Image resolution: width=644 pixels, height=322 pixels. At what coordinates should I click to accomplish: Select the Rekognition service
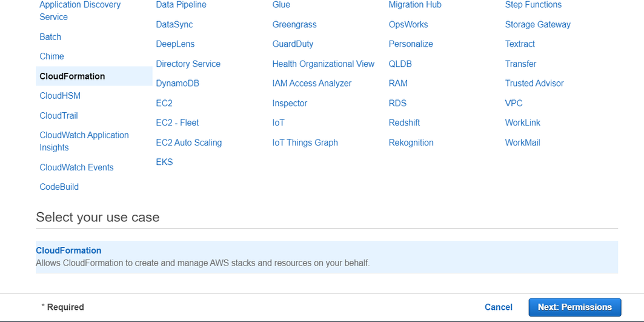click(x=411, y=143)
